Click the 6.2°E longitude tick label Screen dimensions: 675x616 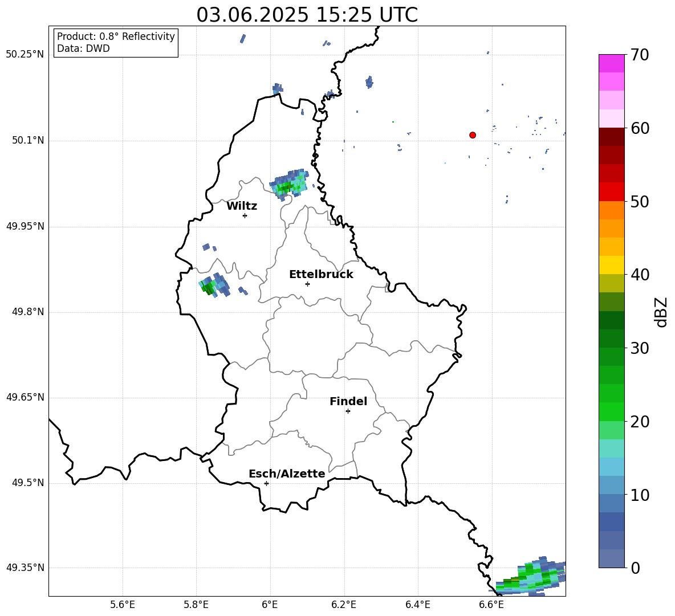tap(344, 605)
